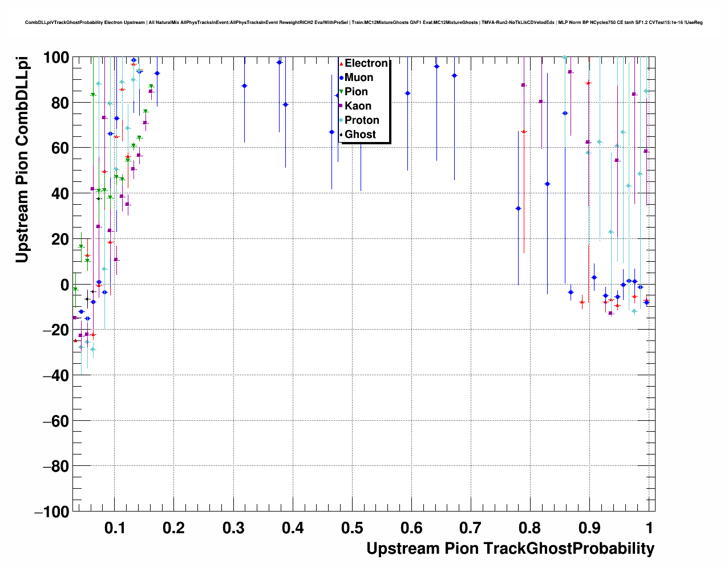This screenshot has width=728, height=568.
Task: Click the 0.5 tick label on x-axis
Action: 352,528
